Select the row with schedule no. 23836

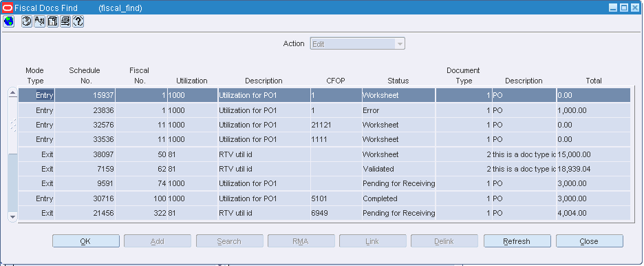pos(325,110)
